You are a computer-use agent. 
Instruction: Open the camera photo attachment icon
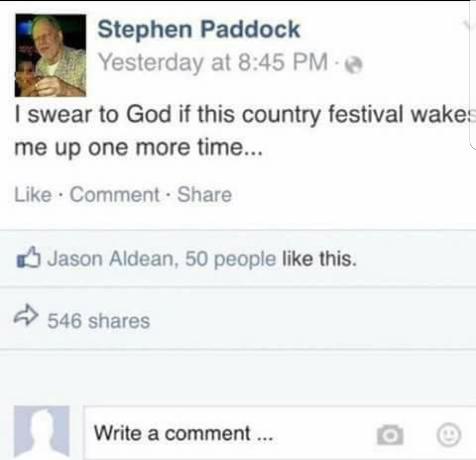pos(390,435)
